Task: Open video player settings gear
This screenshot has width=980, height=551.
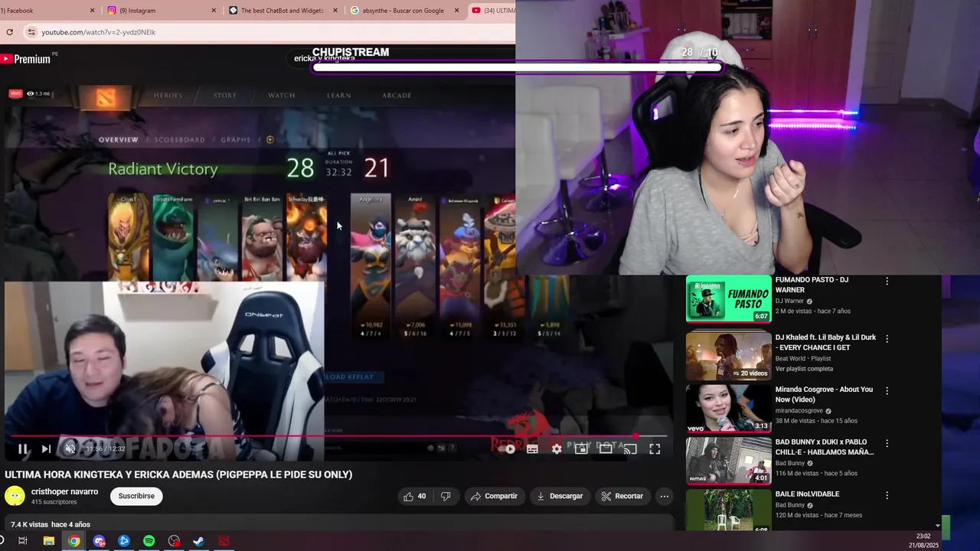Action: click(x=557, y=449)
